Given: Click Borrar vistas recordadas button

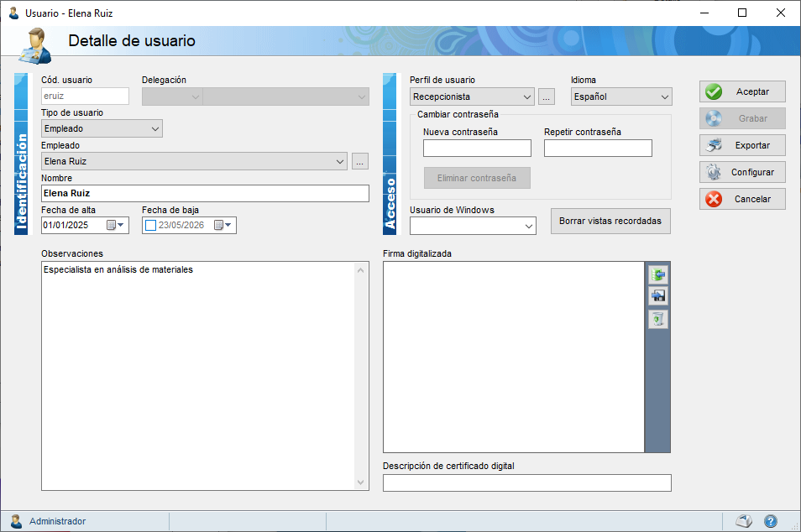Looking at the screenshot, I should point(610,221).
